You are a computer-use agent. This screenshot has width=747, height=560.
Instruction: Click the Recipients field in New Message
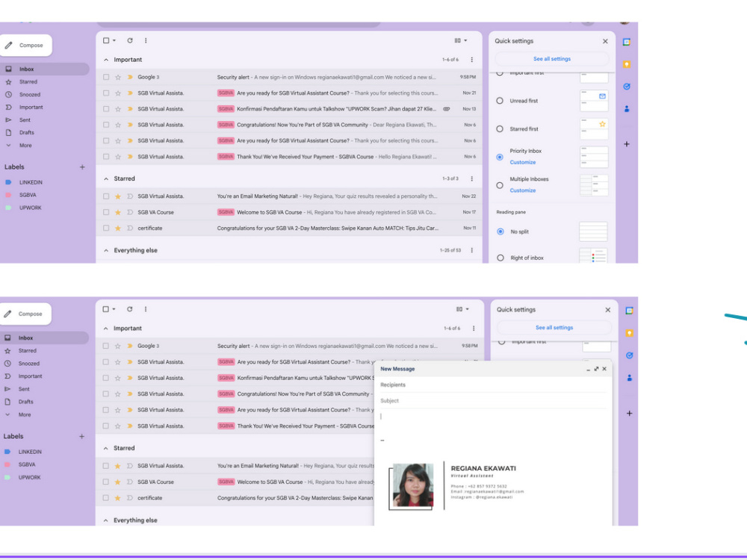click(x=493, y=385)
